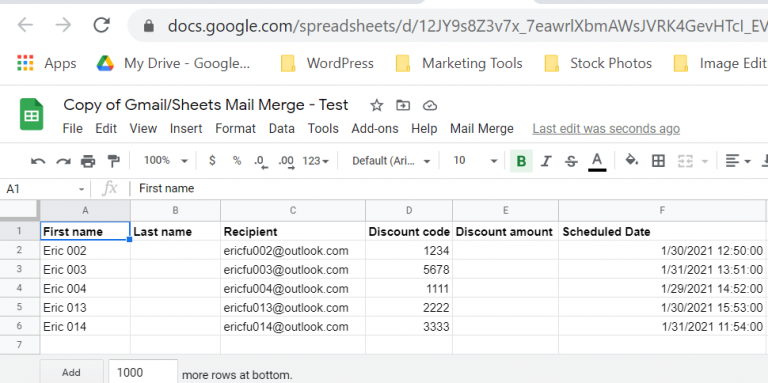Toggle Strikethrough formatting

571,161
